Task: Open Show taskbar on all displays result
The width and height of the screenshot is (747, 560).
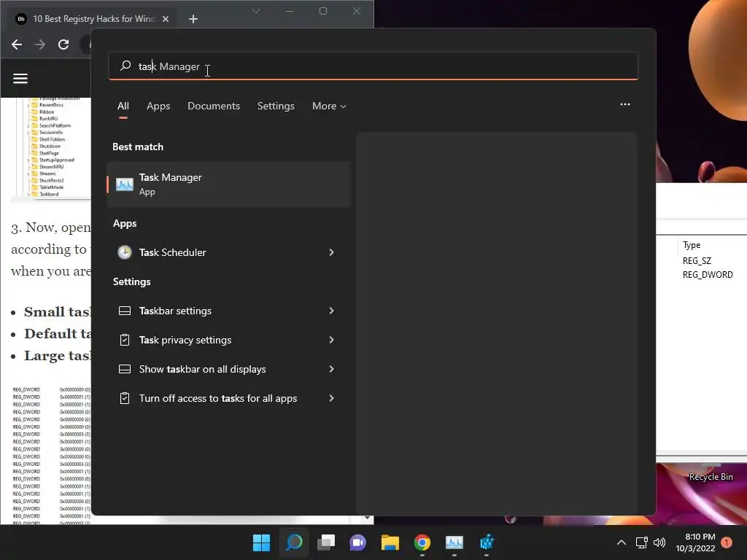Action: click(x=228, y=368)
